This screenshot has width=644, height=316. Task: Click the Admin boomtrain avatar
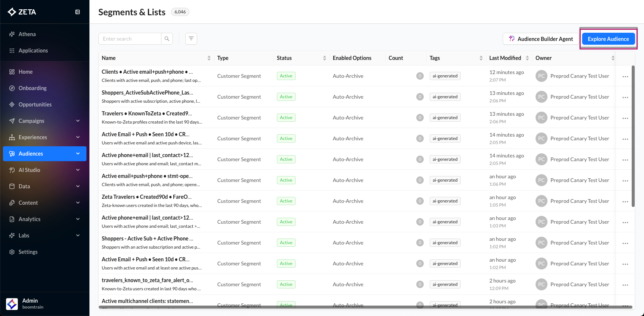(x=12, y=304)
